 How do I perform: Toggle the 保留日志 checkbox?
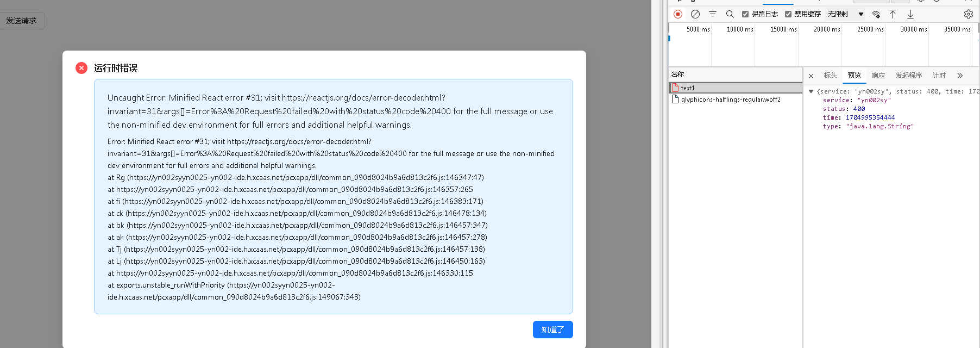(x=745, y=14)
